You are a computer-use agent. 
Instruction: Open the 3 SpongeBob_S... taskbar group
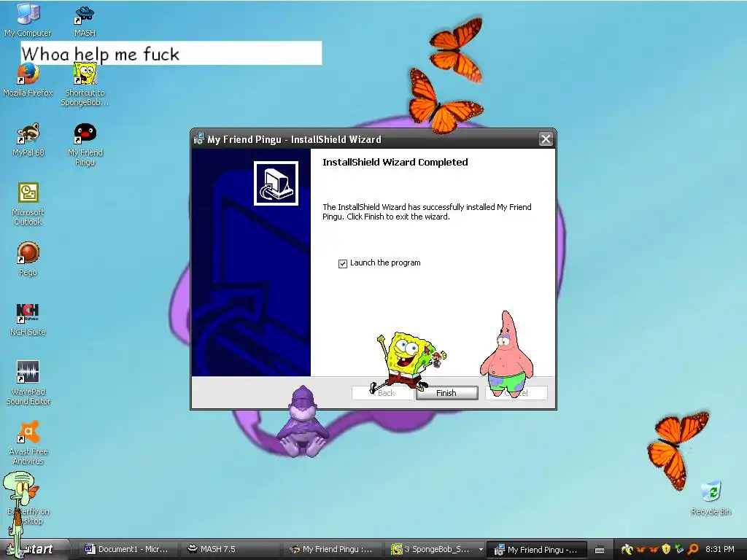[433, 550]
